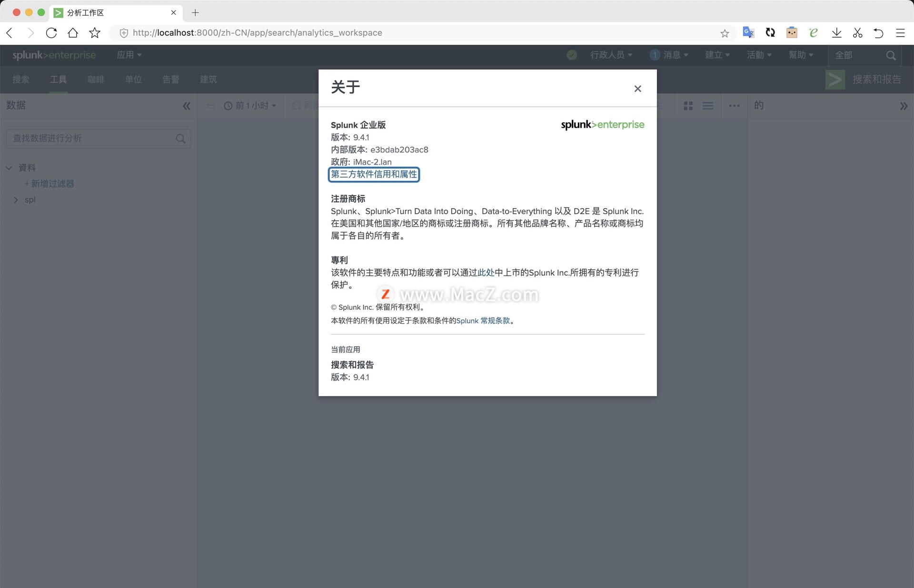Click the browser back arrow
The image size is (914, 588).
(x=10, y=33)
